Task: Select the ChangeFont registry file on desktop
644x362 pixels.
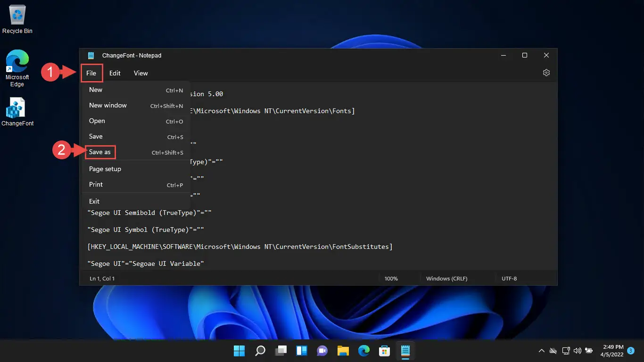Action: click(x=17, y=112)
